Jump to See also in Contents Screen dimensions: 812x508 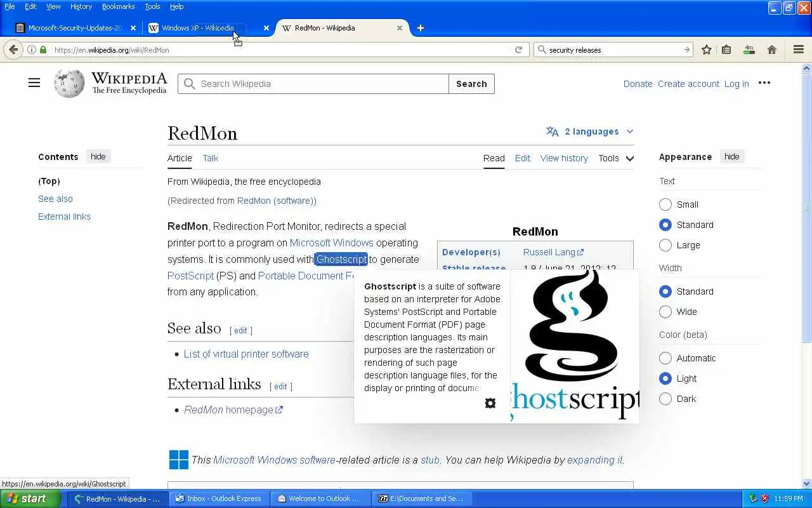55,199
